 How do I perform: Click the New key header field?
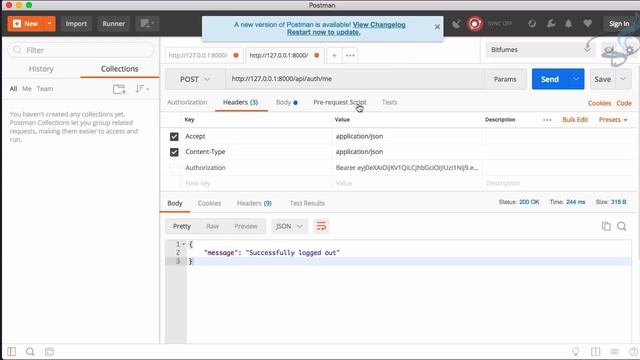coord(257,183)
